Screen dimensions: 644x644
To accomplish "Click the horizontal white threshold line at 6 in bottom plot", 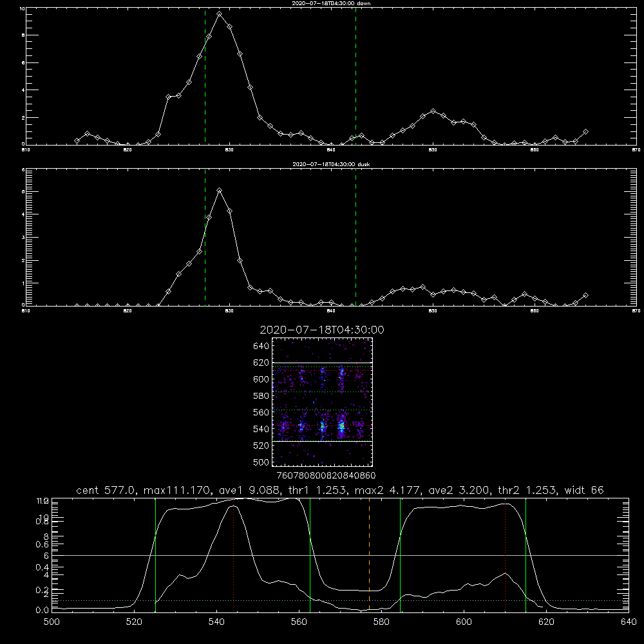I will point(340,555).
